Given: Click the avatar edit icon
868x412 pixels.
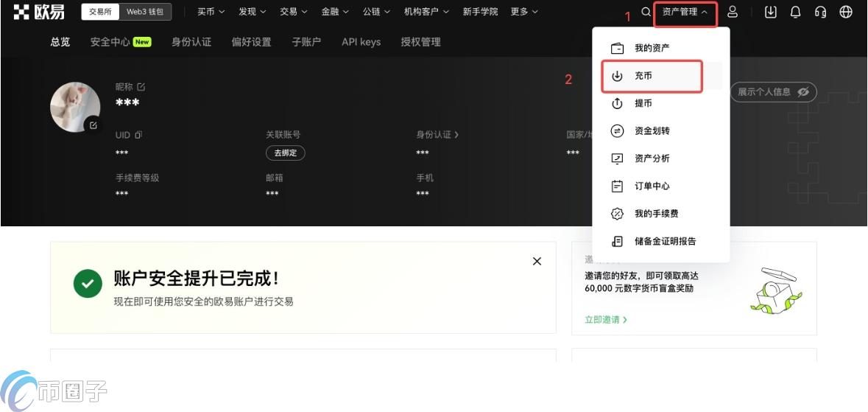Looking at the screenshot, I should pos(93,125).
